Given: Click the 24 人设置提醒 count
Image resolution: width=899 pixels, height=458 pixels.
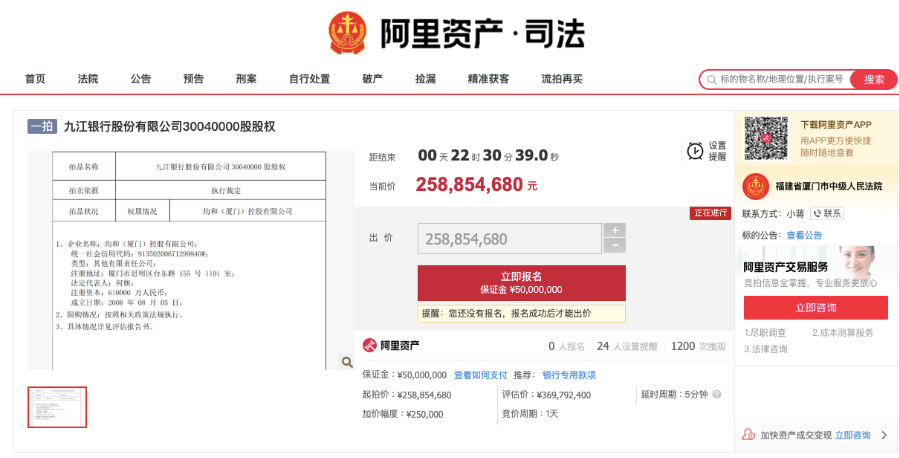Looking at the screenshot, I should tap(627, 346).
